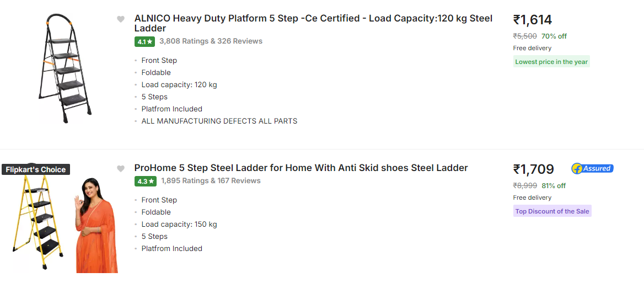Click the Top Discount of the Sale tag

(x=552, y=211)
